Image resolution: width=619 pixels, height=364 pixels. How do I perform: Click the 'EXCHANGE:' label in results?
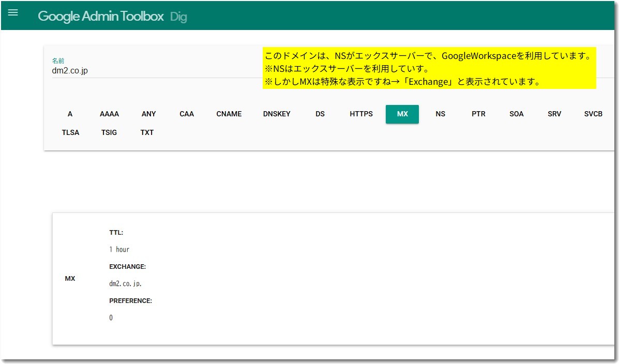[128, 266]
